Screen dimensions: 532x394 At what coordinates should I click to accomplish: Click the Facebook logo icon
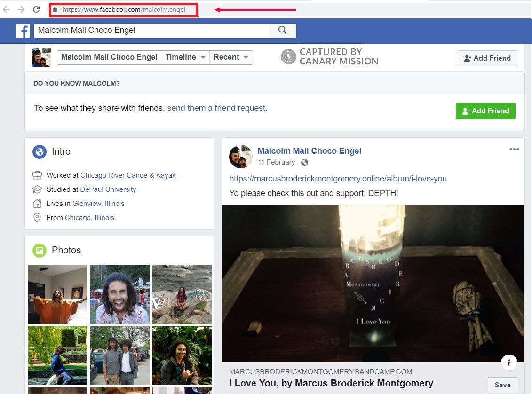[x=23, y=31]
